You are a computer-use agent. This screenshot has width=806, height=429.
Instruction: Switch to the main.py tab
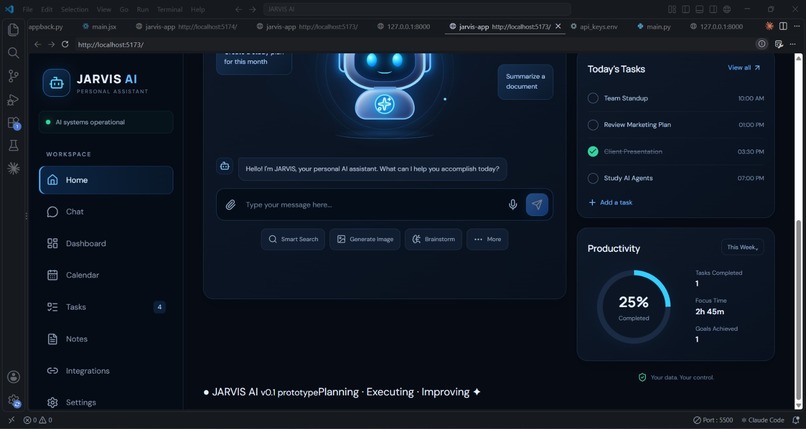coord(653,27)
